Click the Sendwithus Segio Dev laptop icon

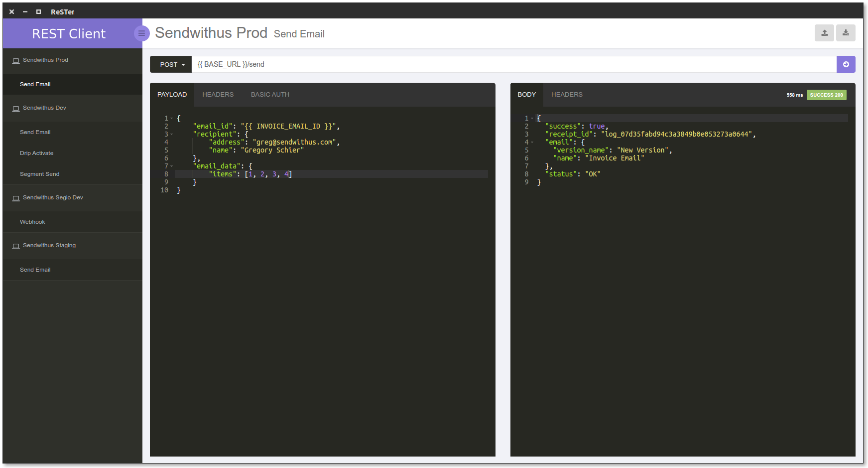[x=16, y=198]
